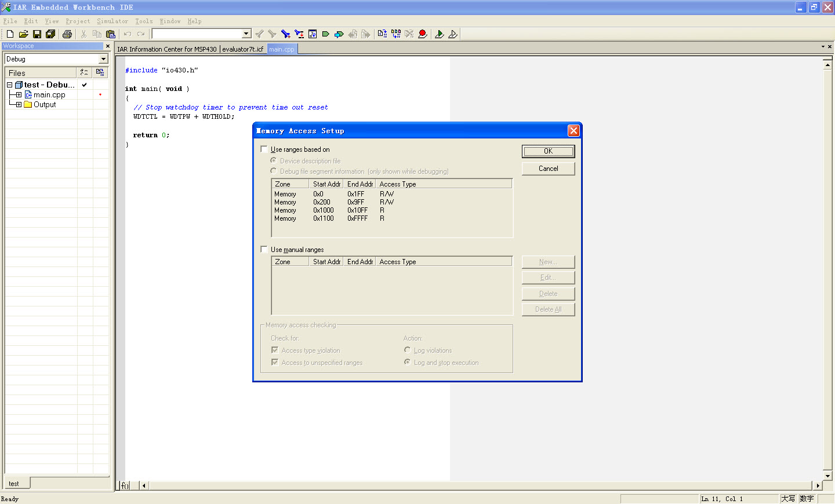This screenshot has height=504, width=835.
Task: Open the Window menu
Action: [170, 21]
